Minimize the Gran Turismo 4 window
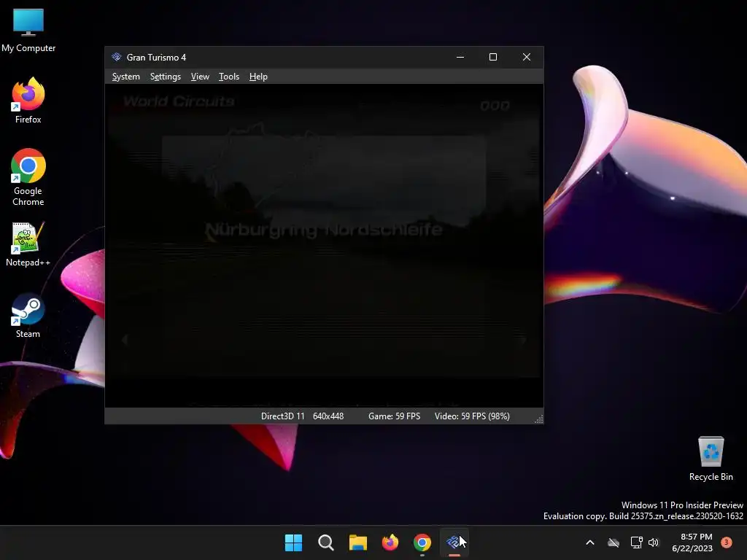 coord(460,57)
